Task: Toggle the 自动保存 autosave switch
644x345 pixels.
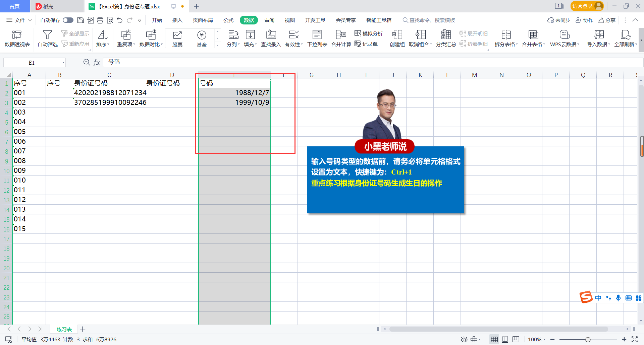Action: coord(68,20)
